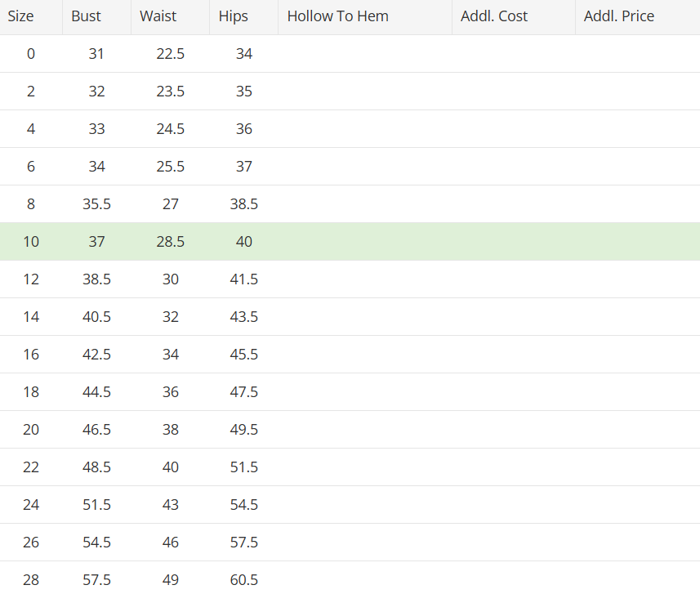The image size is (700, 594).
Task: Click bust value 54.5
Action: 96,542
